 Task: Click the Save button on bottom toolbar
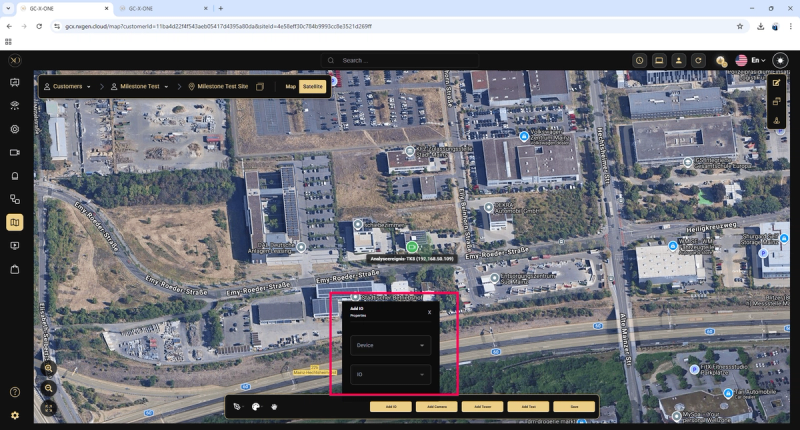(574, 407)
